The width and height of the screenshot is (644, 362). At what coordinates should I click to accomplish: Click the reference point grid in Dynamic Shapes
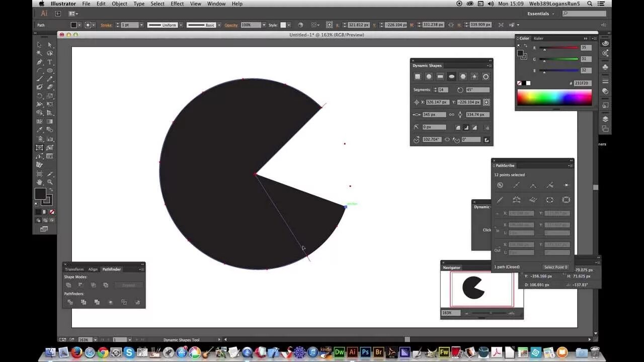pos(487,102)
